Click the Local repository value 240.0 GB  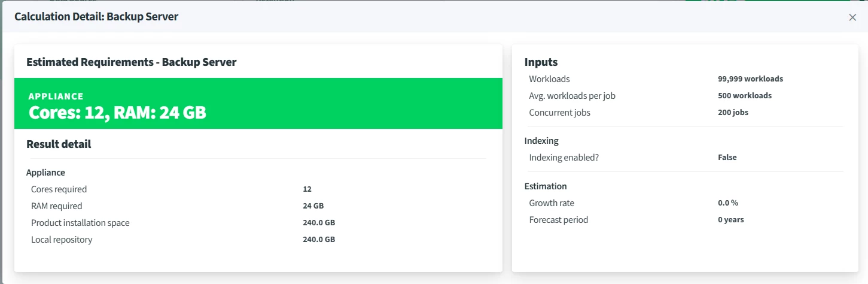318,240
